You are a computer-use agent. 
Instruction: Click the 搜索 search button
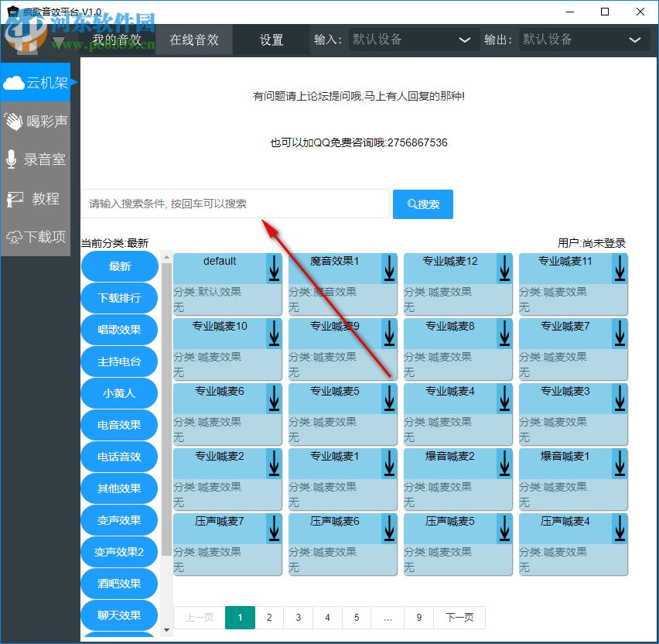(422, 204)
